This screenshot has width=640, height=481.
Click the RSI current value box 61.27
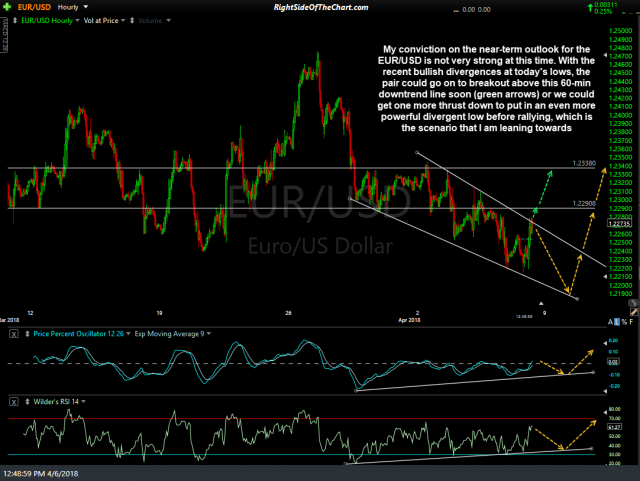(x=614, y=427)
